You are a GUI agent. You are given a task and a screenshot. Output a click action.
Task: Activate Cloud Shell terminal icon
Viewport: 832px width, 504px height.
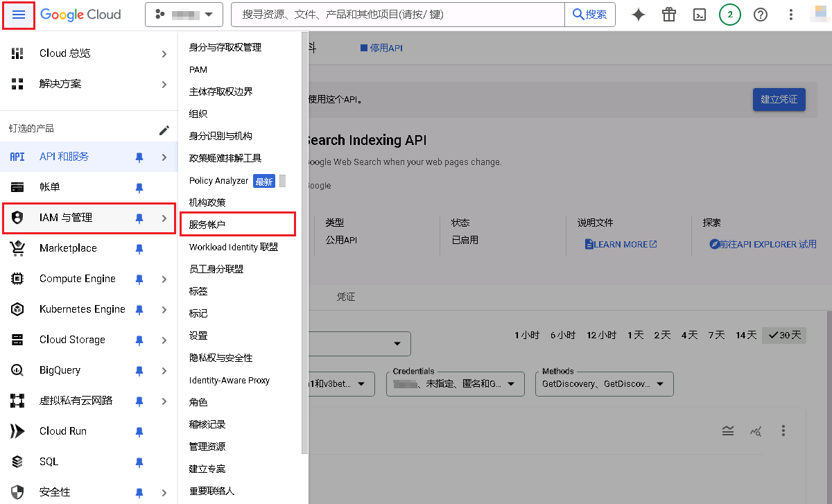coord(700,15)
